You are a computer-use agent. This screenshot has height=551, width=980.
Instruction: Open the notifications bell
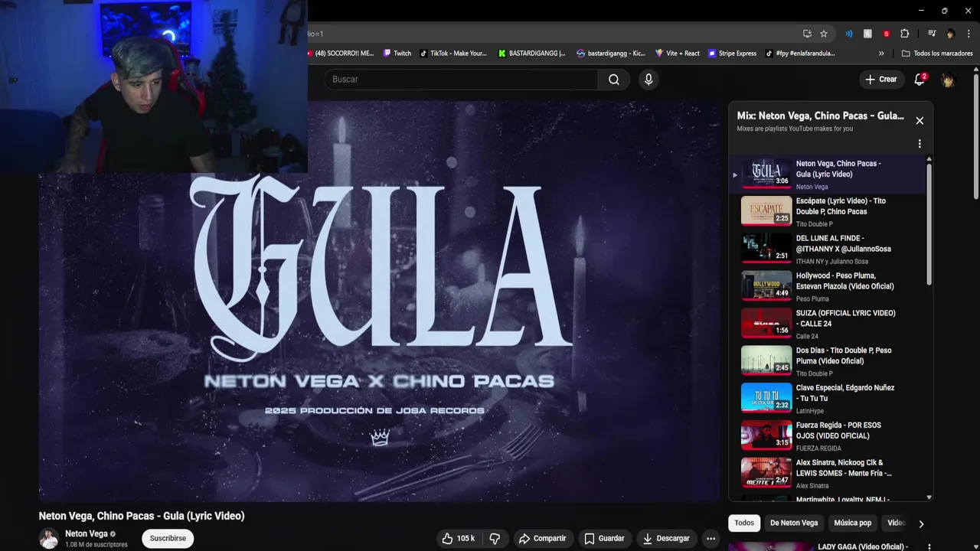point(920,80)
